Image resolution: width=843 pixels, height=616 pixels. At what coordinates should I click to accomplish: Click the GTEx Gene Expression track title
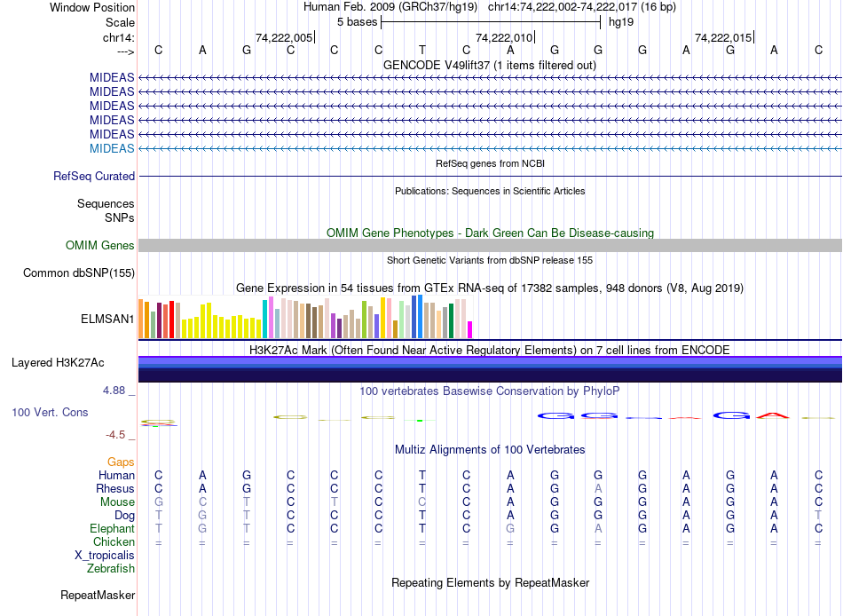[x=490, y=288]
